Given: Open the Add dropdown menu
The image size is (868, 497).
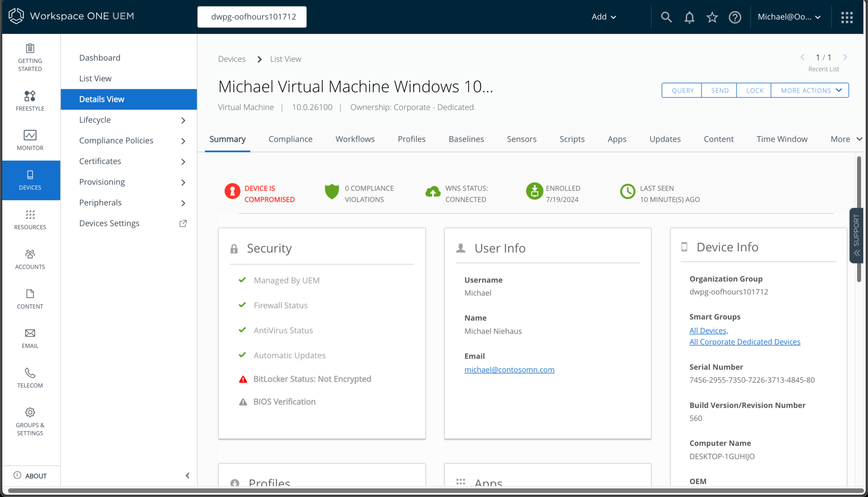Looking at the screenshot, I should [x=604, y=17].
